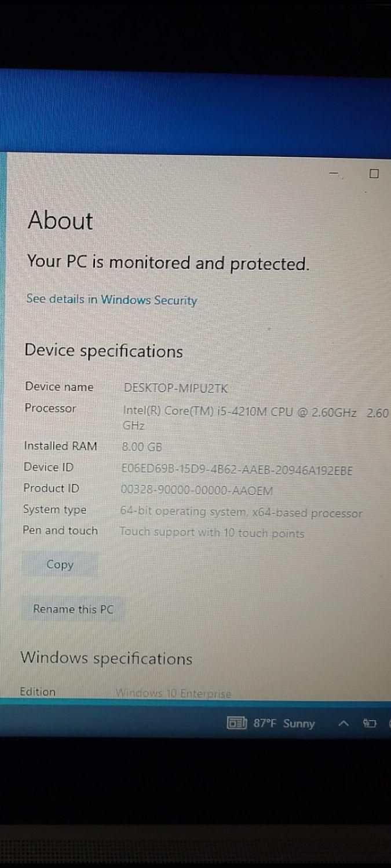Click the Windows 10 Enterprise edition value
Image resolution: width=391 pixels, height=868 pixels.
pyautogui.click(x=173, y=693)
